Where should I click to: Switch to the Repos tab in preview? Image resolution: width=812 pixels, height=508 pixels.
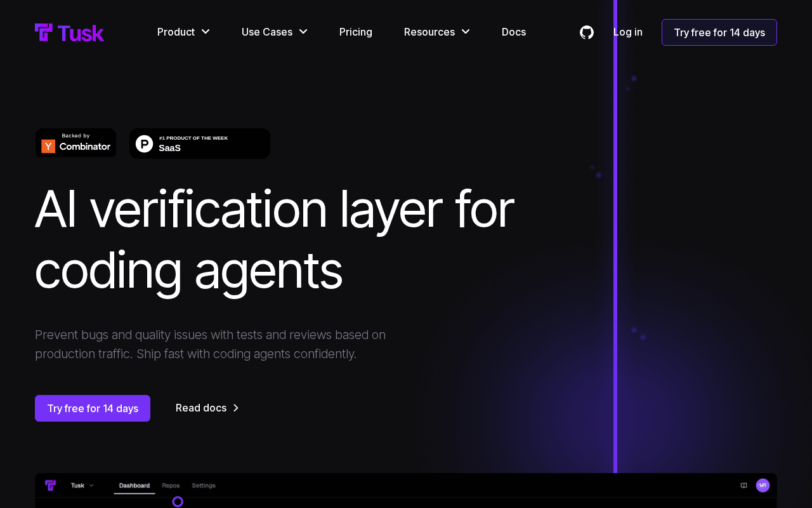tap(171, 486)
